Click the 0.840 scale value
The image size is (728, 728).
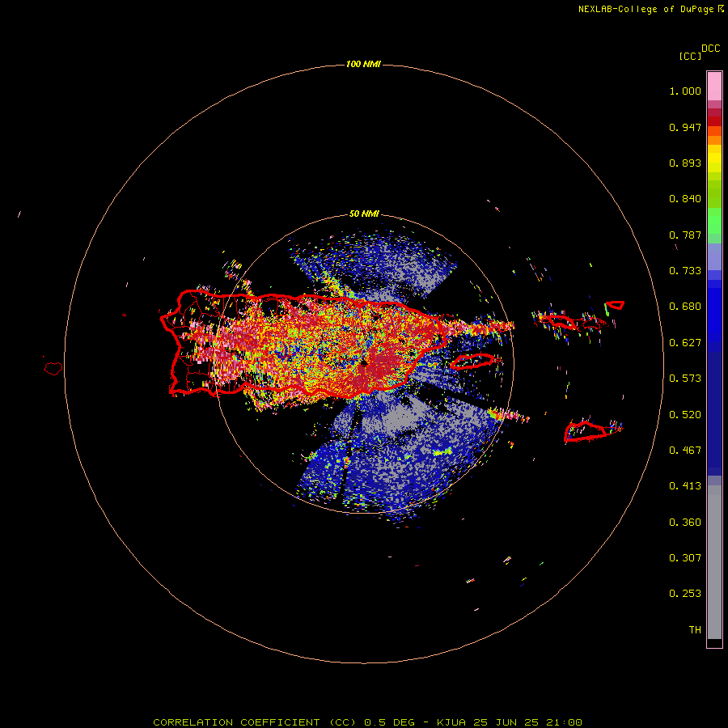(x=685, y=199)
